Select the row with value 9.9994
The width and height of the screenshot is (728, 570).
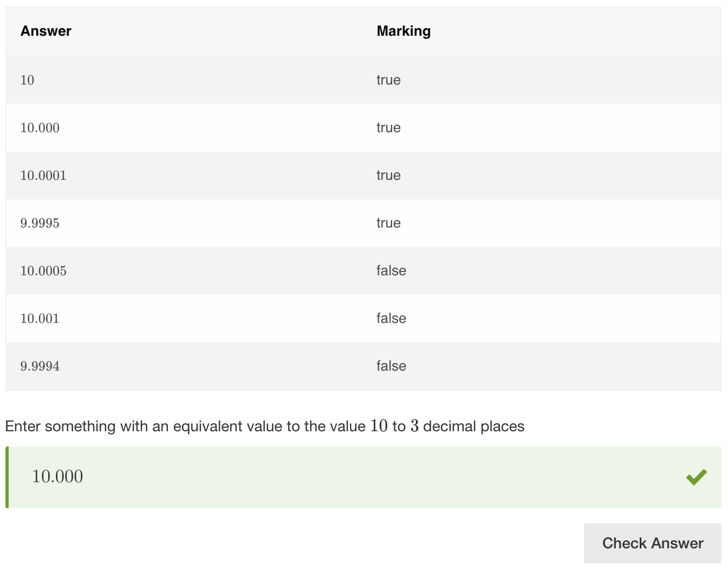pyautogui.click(x=217, y=366)
